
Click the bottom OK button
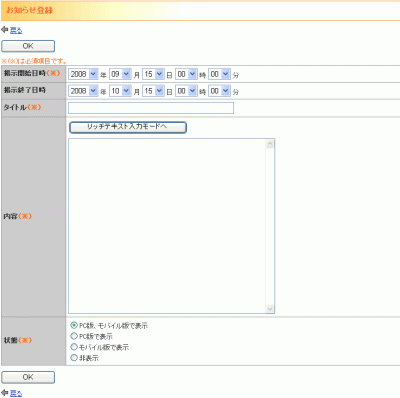[28, 377]
